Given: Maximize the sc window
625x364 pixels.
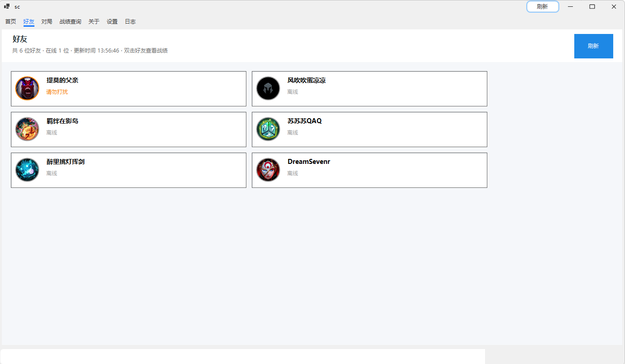Looking at the screenshot, I should click(592, 6).
